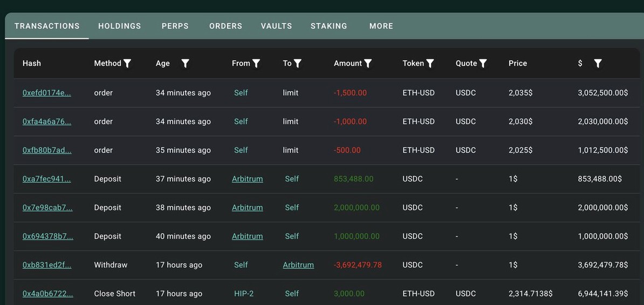The image size is (644, 305).
Task: Open the Token column filter
Action: tap(430, 63)
